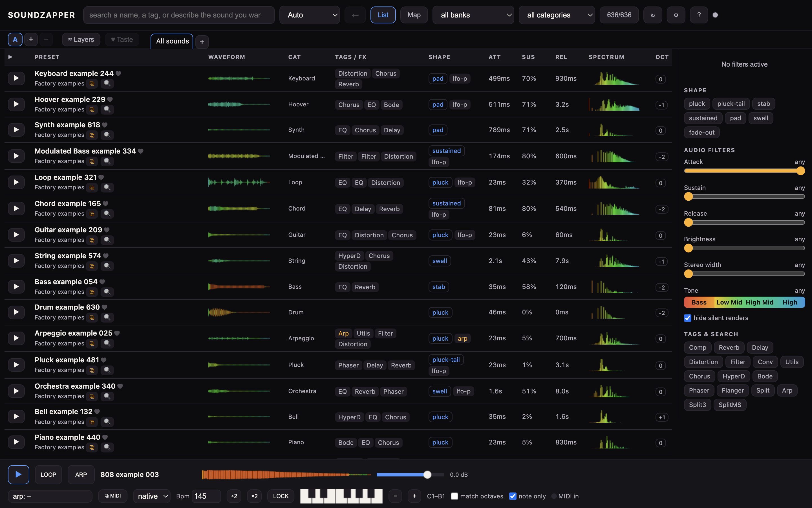Play the Loop example 321 preset
This screenshot has width=812, height=508.
(16, 182)
